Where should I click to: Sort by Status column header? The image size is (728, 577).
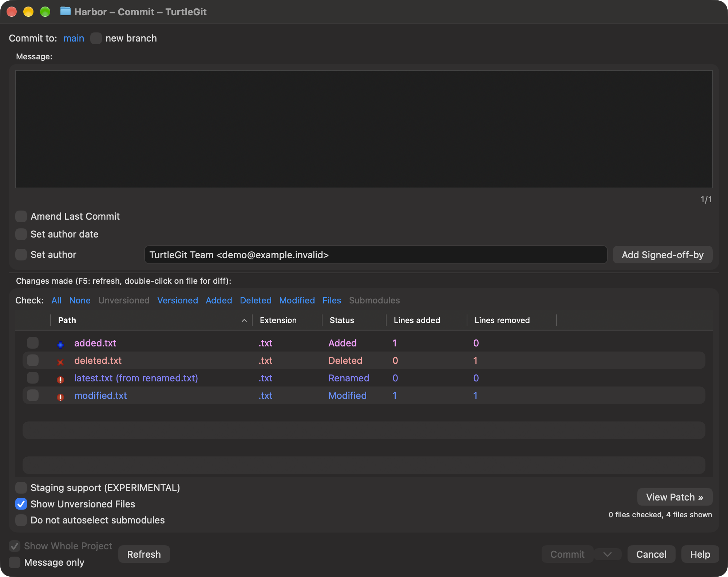tap(354, 320)
